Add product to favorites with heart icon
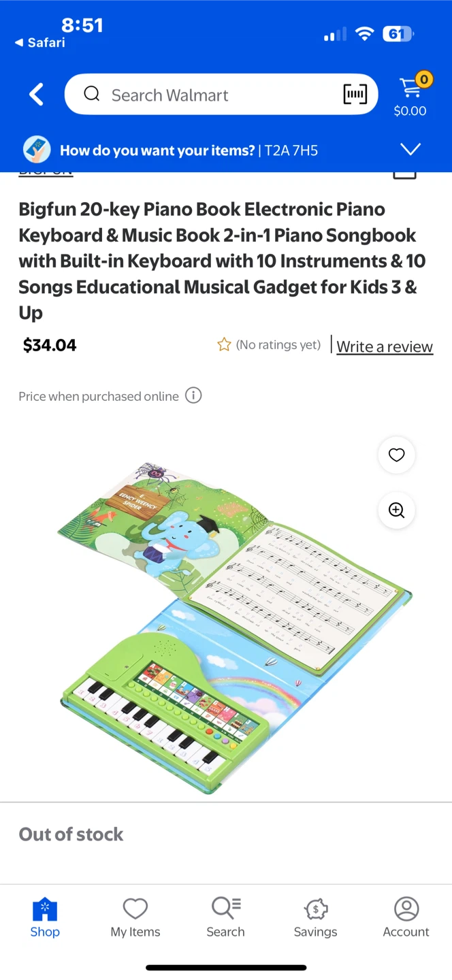452x980 pixels. 396,455
